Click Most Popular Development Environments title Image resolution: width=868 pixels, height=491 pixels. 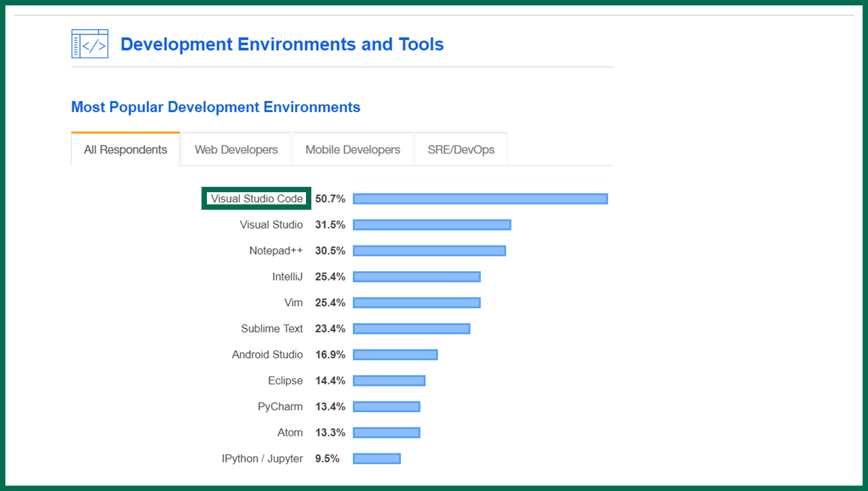(216, 107)
